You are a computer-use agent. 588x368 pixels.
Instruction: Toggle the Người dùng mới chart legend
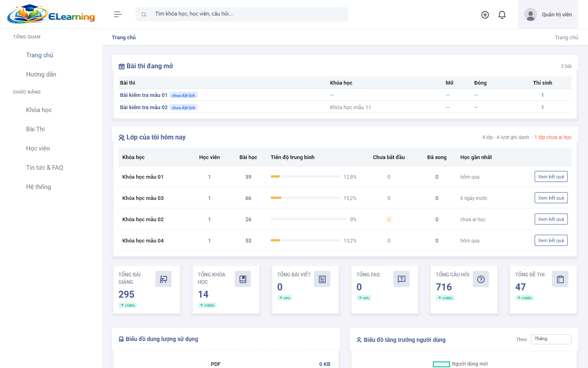click(x=460, y=364)
